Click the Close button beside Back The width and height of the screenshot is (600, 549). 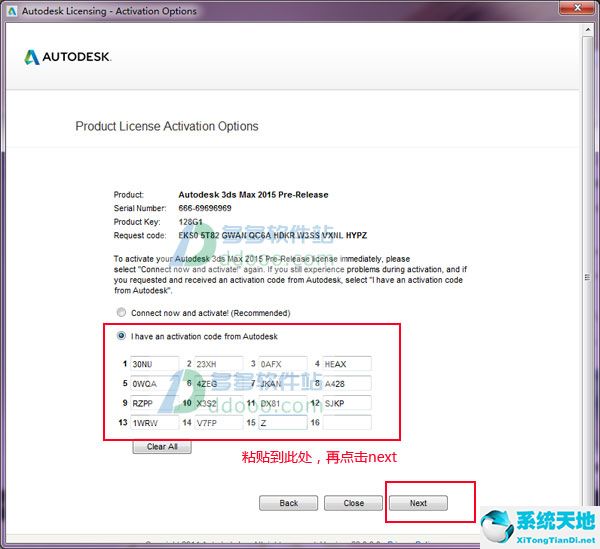tap(353, 503)
